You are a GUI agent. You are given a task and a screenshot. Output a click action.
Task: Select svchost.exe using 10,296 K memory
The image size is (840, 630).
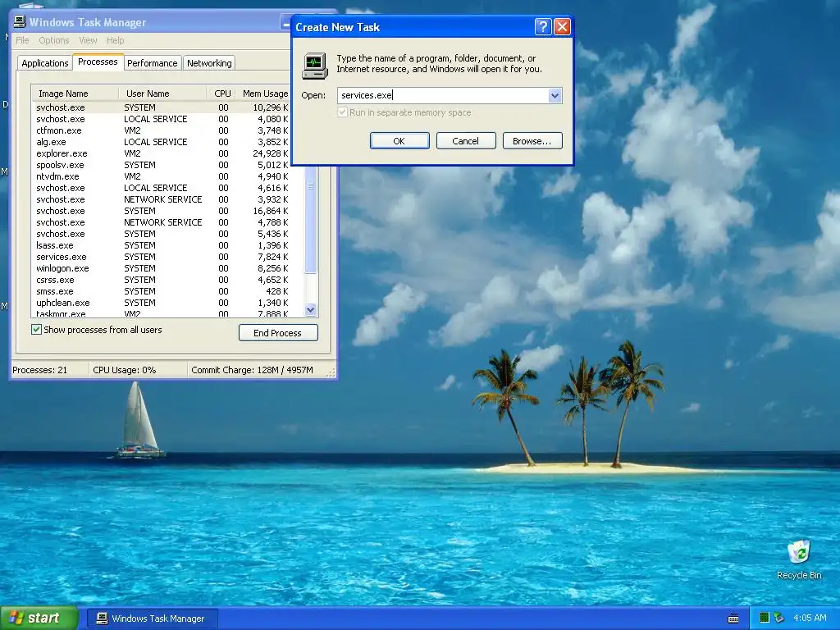(x=161, y=107)
